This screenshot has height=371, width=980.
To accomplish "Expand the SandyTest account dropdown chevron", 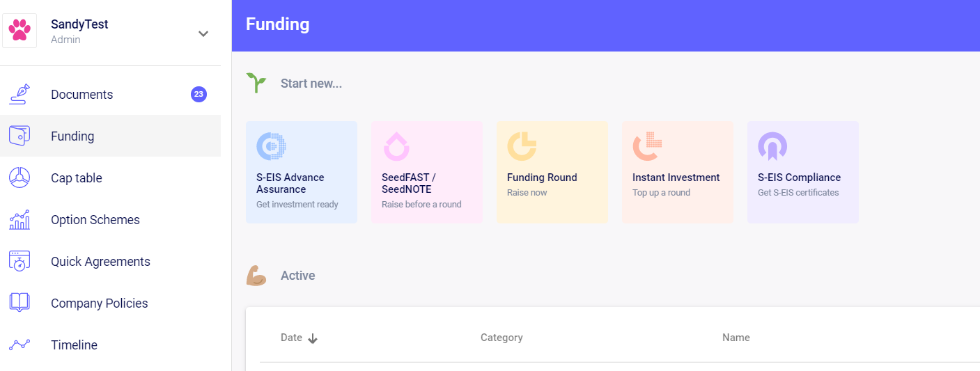I will [203, 33].
